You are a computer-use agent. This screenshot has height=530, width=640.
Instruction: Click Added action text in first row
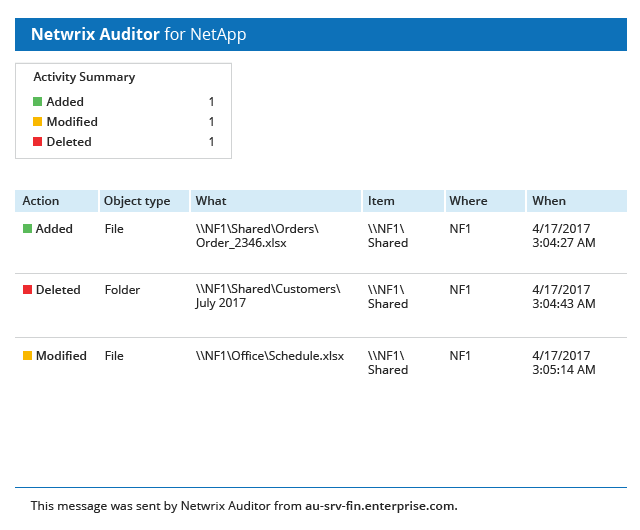(54, 228)
